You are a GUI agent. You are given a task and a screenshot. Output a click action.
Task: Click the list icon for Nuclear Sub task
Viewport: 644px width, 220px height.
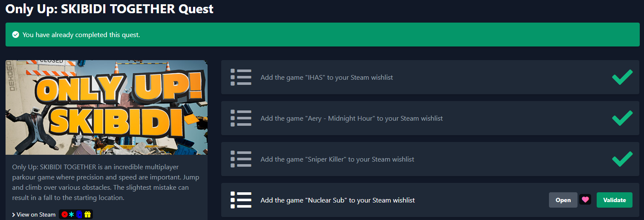(241, 200)
